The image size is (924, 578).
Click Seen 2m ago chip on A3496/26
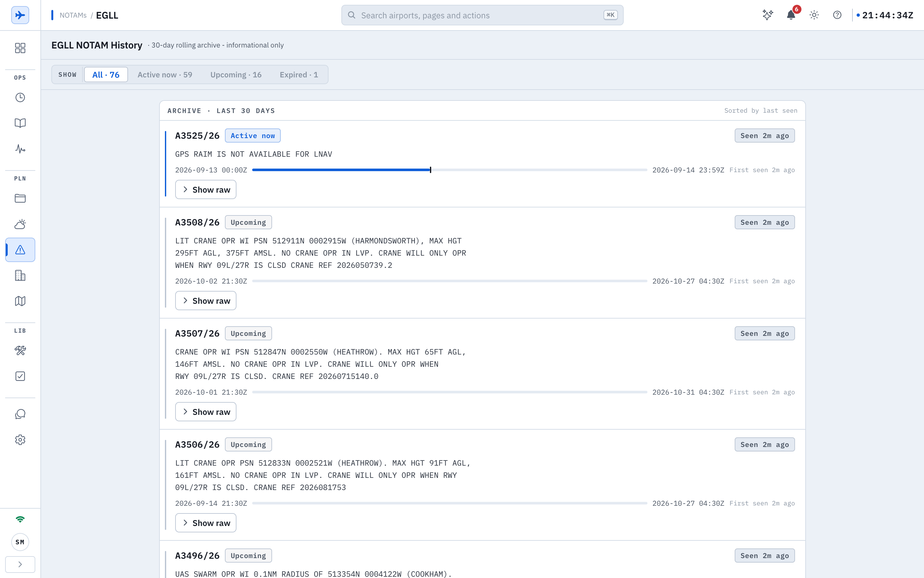[765, 556]
